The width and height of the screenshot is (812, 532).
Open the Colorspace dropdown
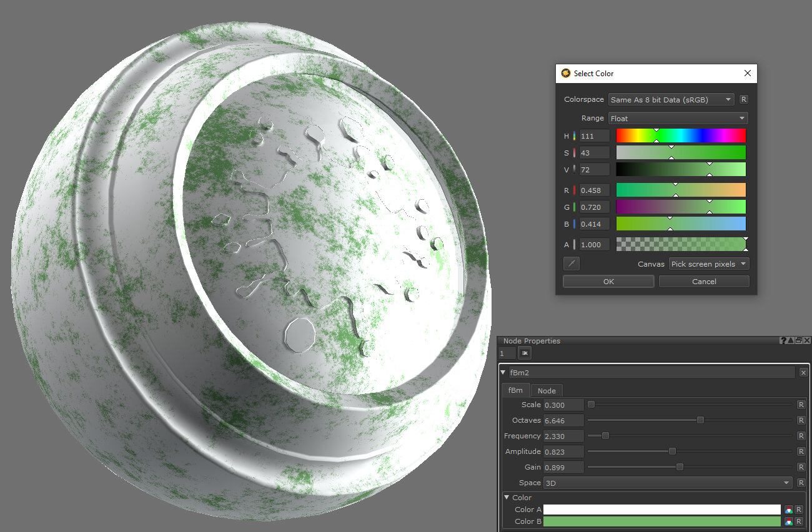(671, 99)
